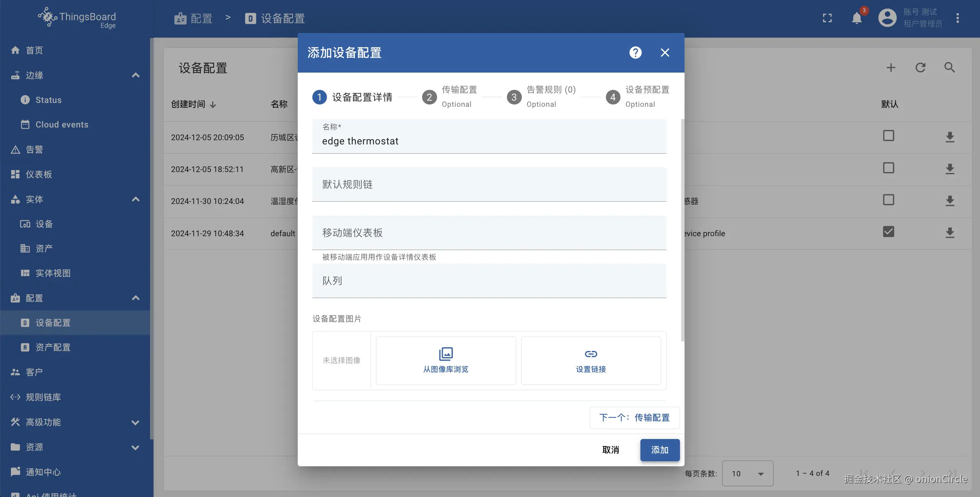Screen dimensions: 980x497
Task: Toggle fullscreen mode icon
Action: point(827,18)
